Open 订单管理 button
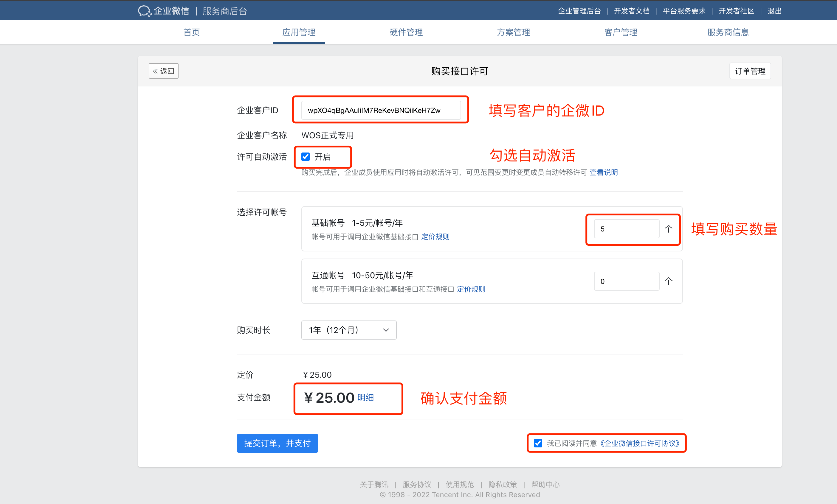This screenshot has width=837, height=504. (750, 71)
